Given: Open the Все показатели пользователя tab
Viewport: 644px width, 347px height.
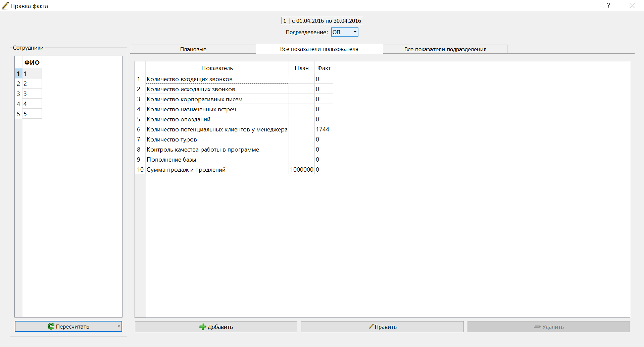Looking at the screenshot, I should 319,49.
